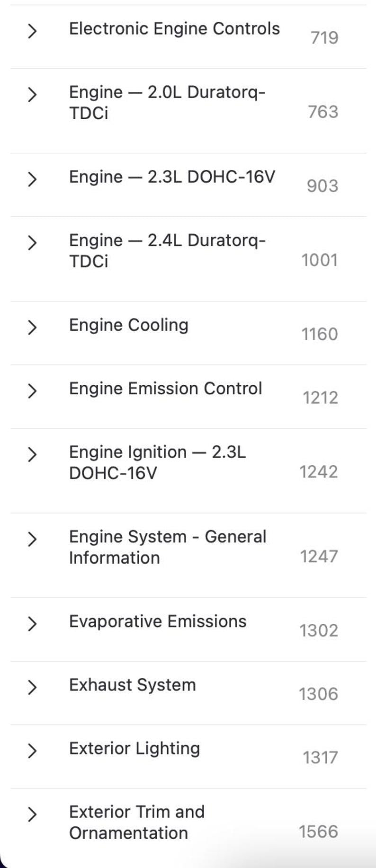Expand Engine Ignition 2.3L DOHC-16V chevron
This screenshot has height=868, width=376.
(32, 454)
